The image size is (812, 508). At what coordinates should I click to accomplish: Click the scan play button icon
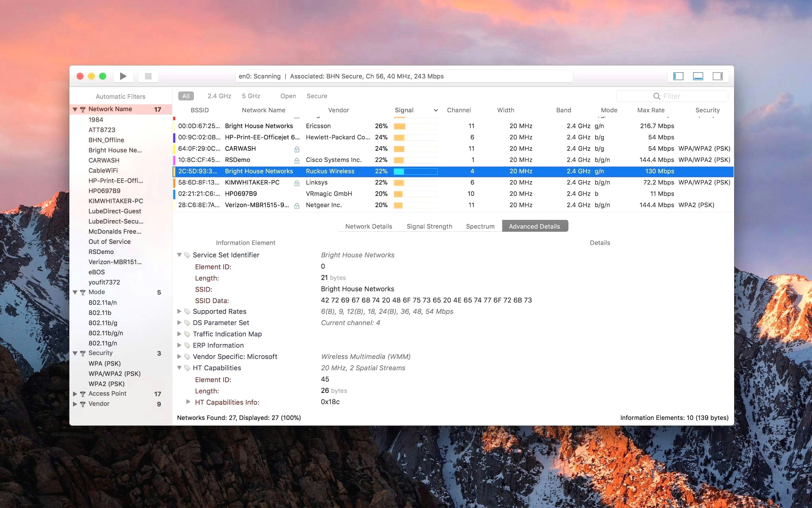click(123, 77)
